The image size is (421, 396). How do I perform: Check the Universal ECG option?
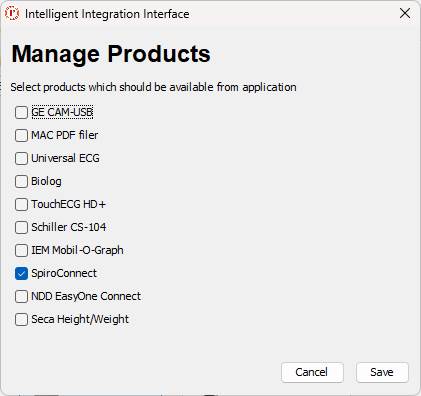21,159
